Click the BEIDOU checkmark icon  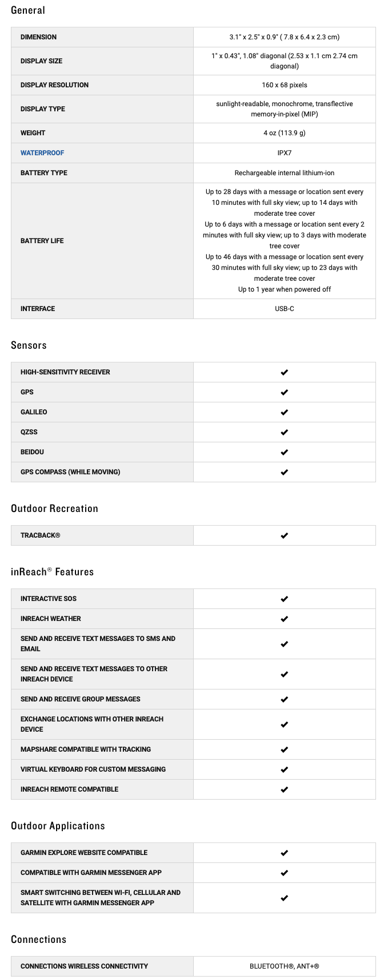tap(285, 452)
